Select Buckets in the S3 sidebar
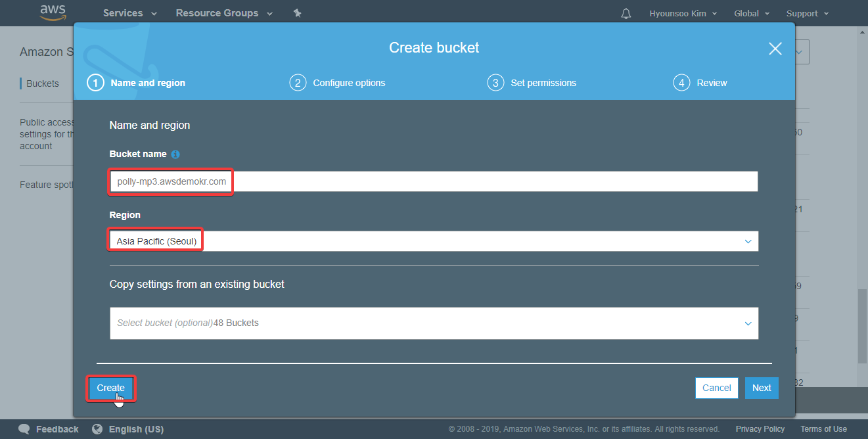Screen dimensions: 868x439 [x=43, y=83]
